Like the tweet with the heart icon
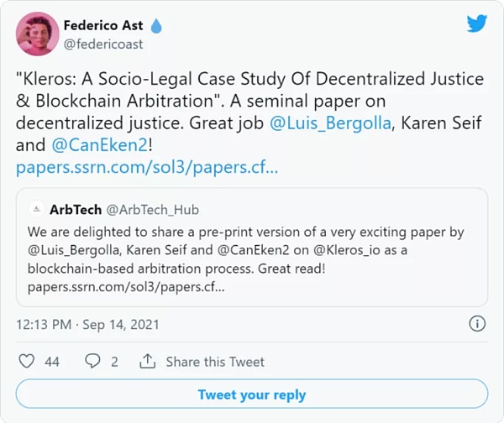 (x=27, y=362)
